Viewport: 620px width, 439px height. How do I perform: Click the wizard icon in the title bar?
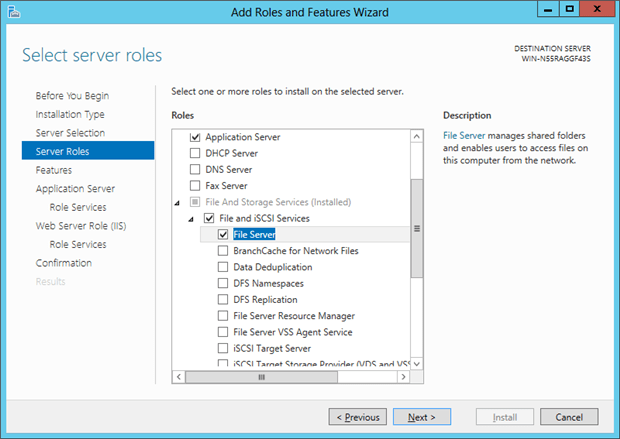tap(13, 11)
